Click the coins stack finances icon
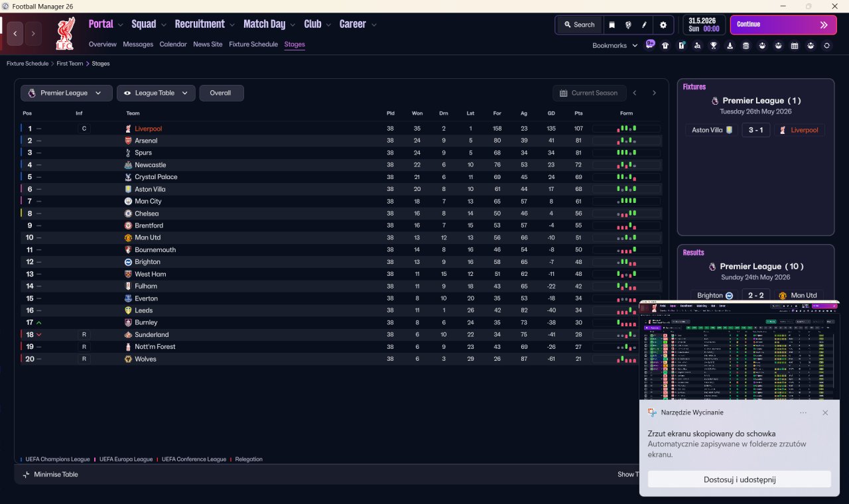Image resolution: width=849 pixels, height=504 pixels. coord(746,46)
